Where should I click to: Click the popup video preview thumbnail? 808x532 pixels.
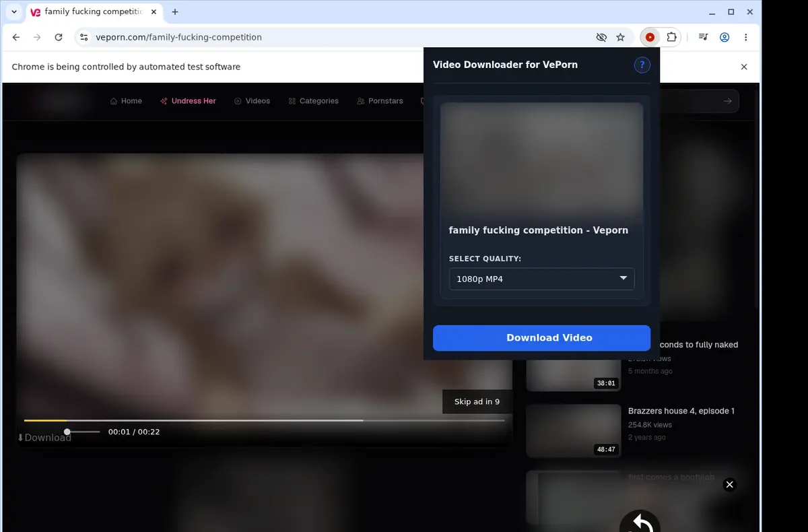click(x=541, y=159)
